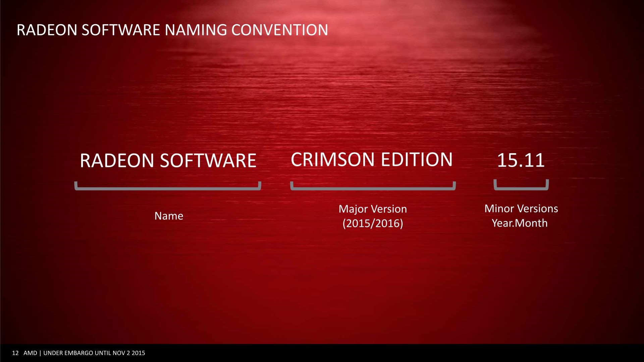The height and width of the screenshot is (362, 644).
Task: Click the EDITION word after CRIMSON
Action: 417,160
